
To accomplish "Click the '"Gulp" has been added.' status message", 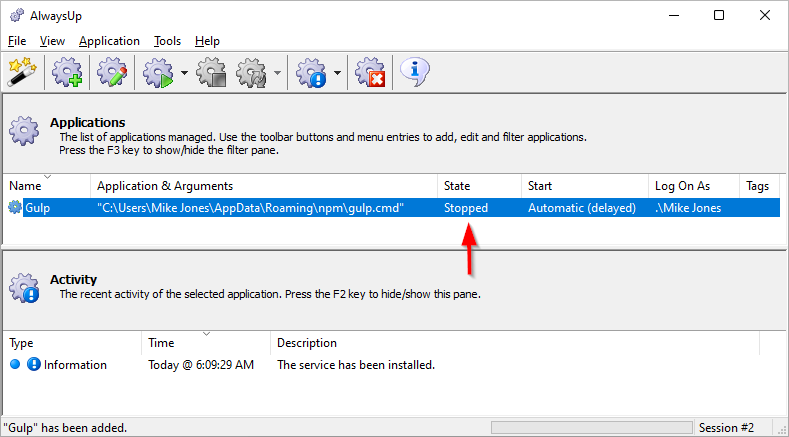I will (x=65, y=428).
